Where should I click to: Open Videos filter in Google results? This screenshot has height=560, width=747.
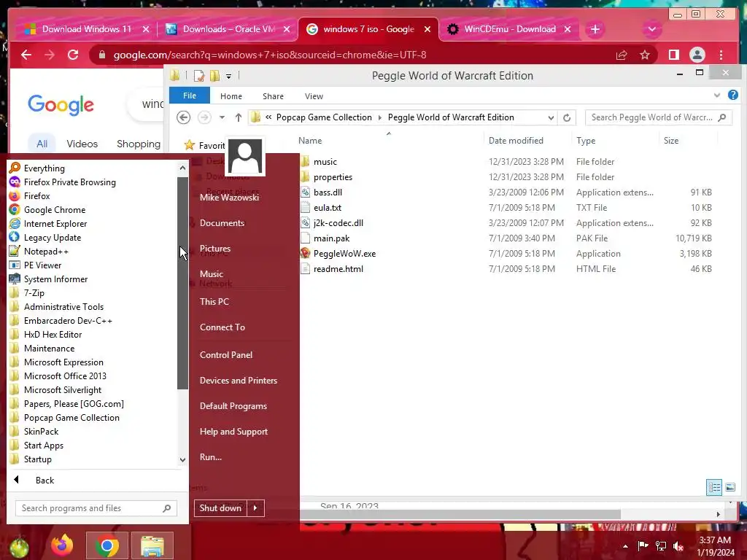click(x=82, y=144)
